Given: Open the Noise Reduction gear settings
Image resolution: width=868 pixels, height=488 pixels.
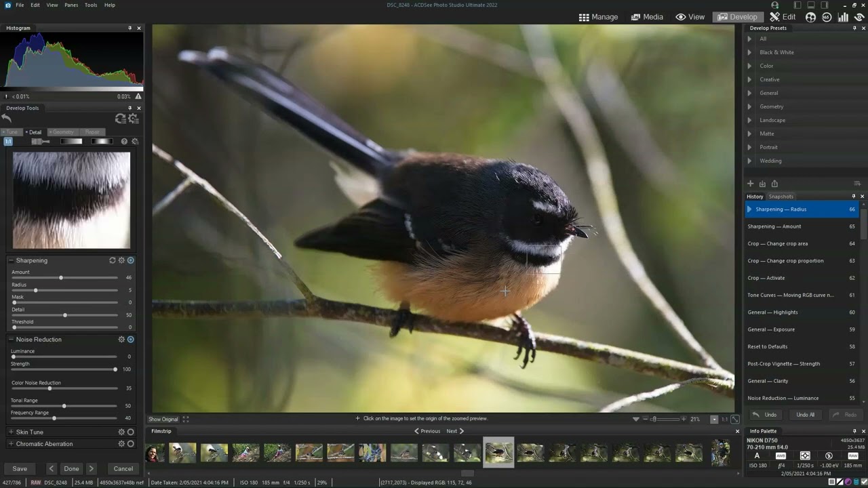Looking at the screenshot, I should point(121,340).
